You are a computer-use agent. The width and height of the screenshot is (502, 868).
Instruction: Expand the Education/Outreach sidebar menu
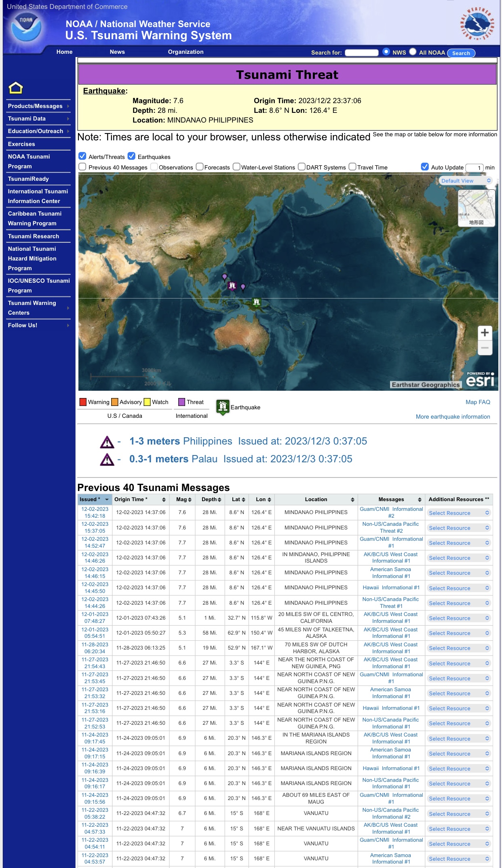pyautogui.click(x=38, y=131)
